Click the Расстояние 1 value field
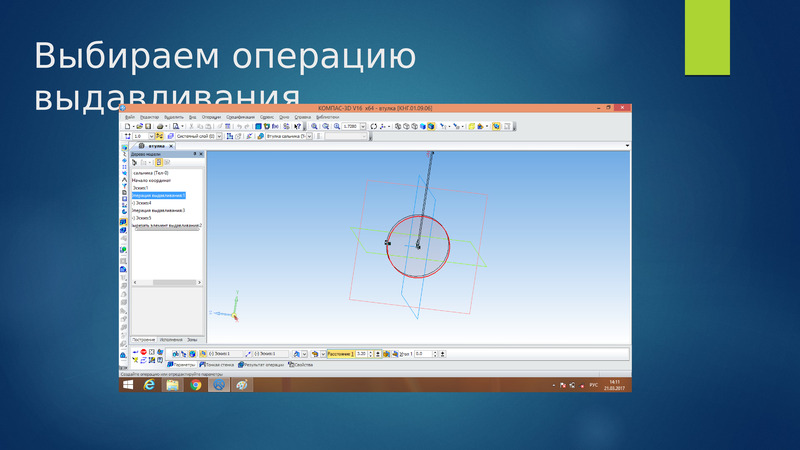Screen dimensions: 800x450 point(361,354)
